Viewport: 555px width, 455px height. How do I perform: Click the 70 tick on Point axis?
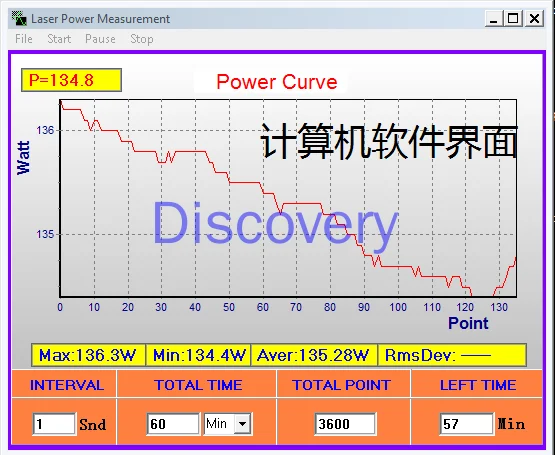click(x=296, y=307)
